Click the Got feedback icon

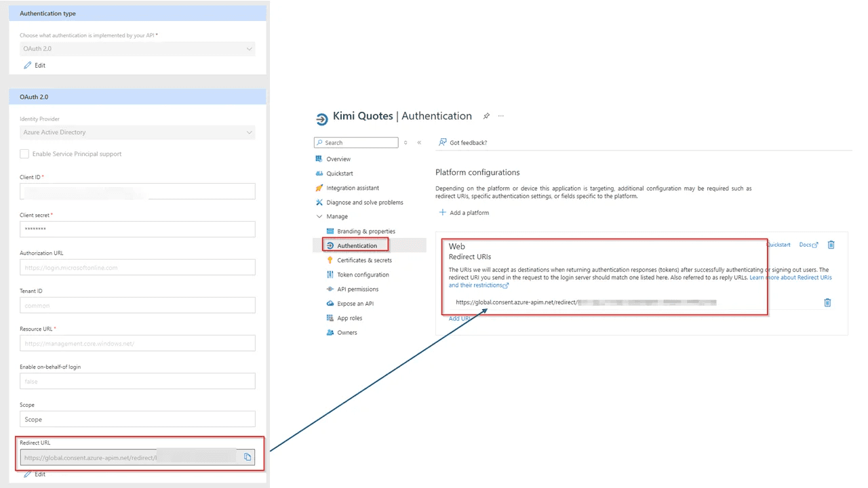[x=443, y=142]
